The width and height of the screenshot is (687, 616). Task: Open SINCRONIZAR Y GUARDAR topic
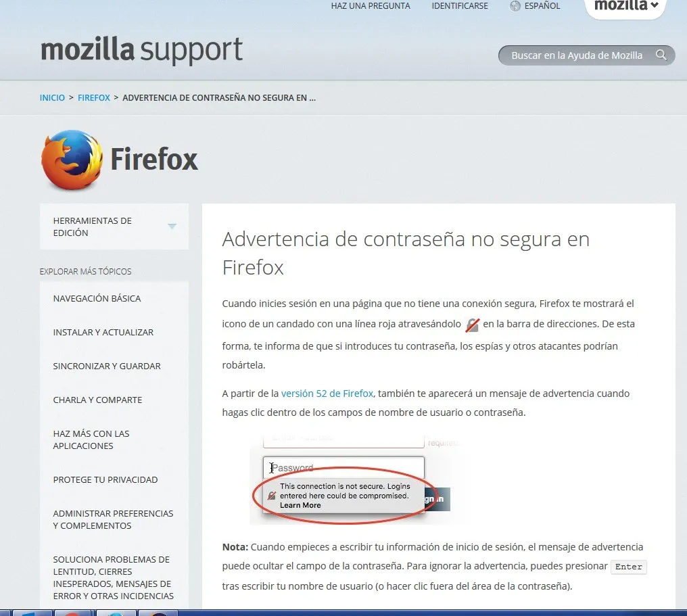click(107, 366)
